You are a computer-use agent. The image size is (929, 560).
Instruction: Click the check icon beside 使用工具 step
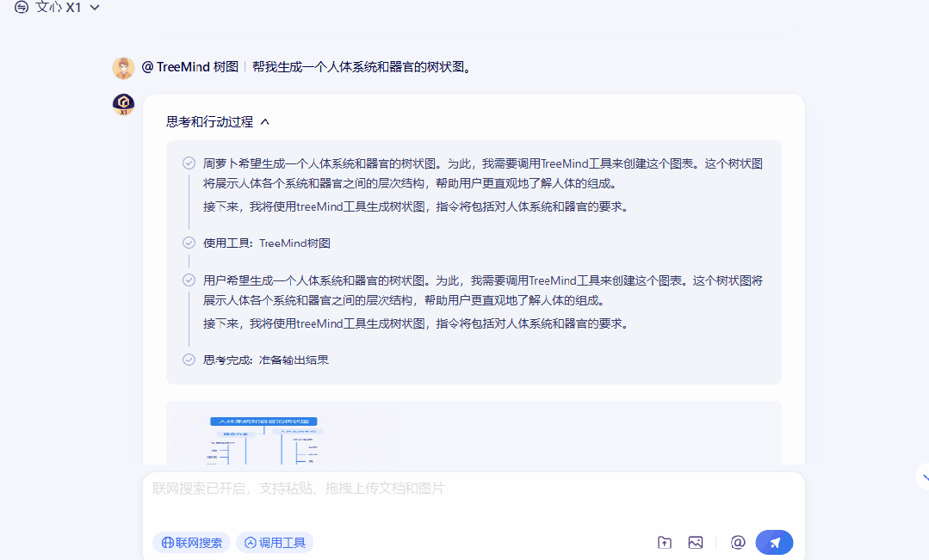point(189,243)
